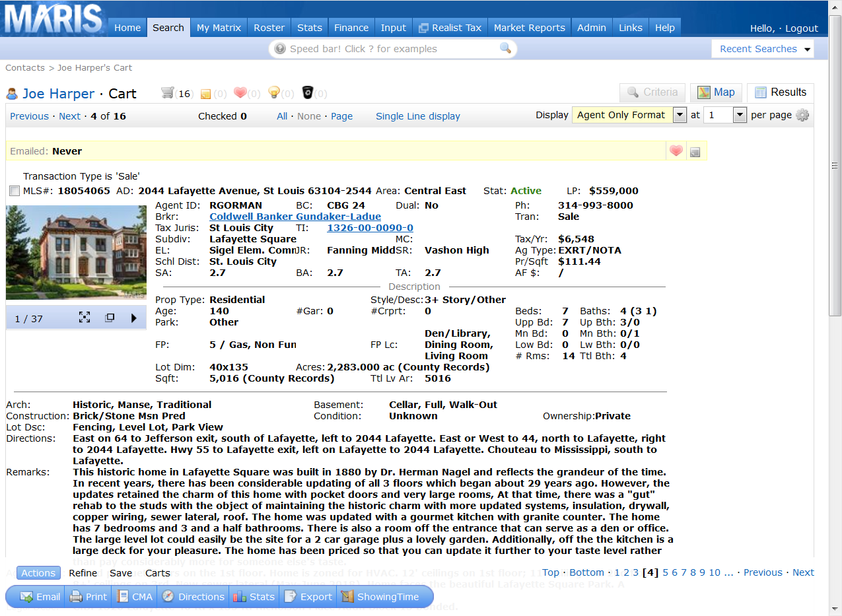Viewport: 842px width, 616px height.
Task: Click the trash discards icon
Action: [308, 93]
